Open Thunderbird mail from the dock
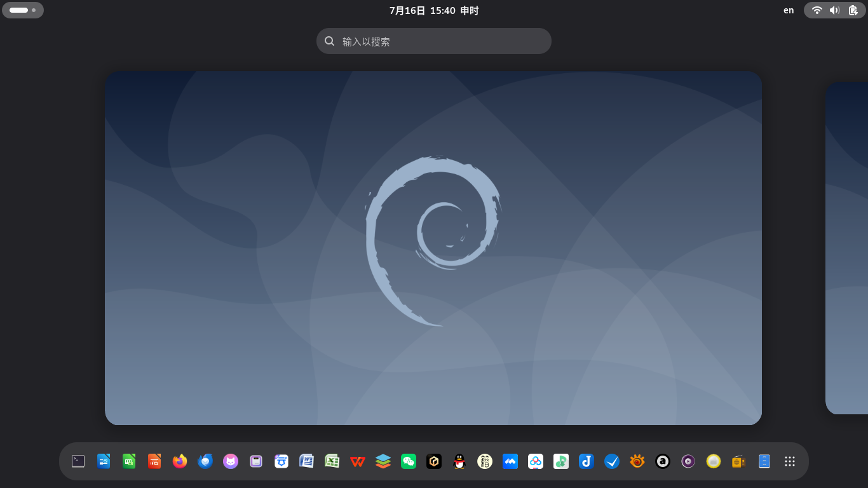Viewport: 868px width, 488px height. click(205, 461)
